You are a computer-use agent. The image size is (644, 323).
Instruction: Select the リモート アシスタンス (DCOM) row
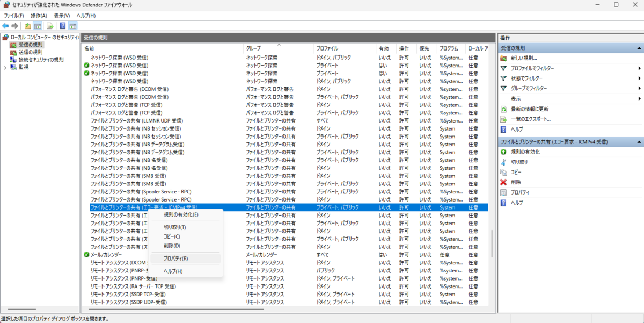285,263
